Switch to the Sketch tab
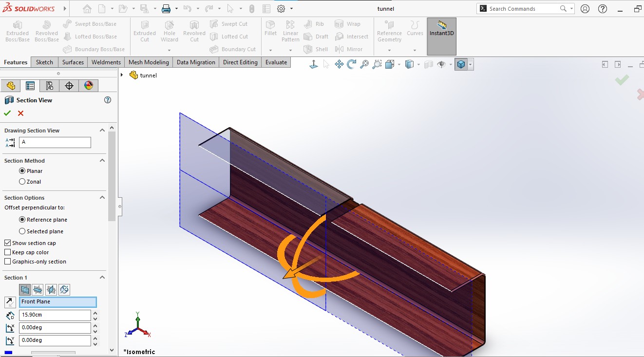The height and width of the screenshot is (357, 644). pyautogui.click(x=44, y=62)
